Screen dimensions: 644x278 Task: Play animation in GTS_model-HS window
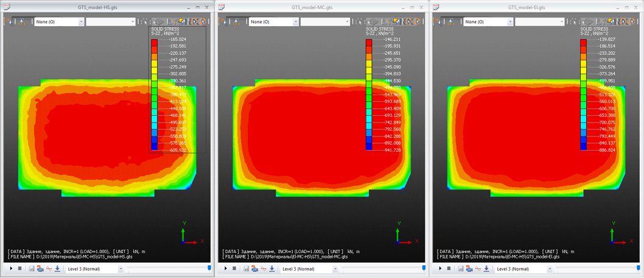12,269
